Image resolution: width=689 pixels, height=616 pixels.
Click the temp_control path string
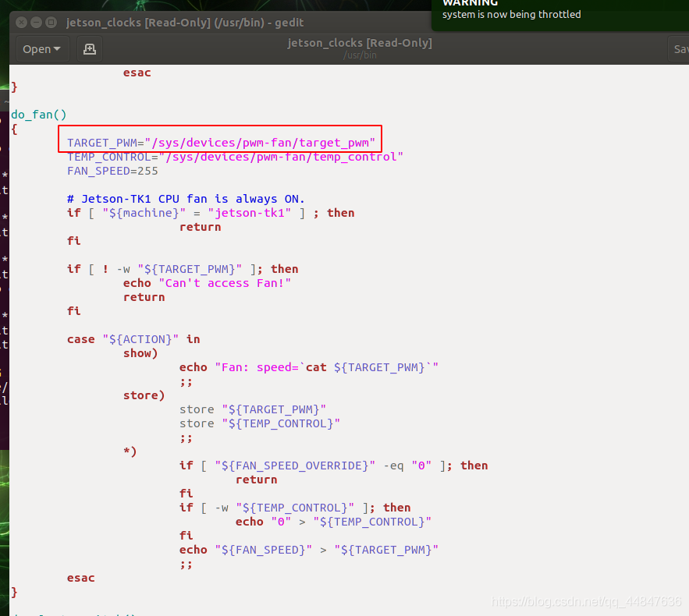pyautogui.click(x=281, y=157)
